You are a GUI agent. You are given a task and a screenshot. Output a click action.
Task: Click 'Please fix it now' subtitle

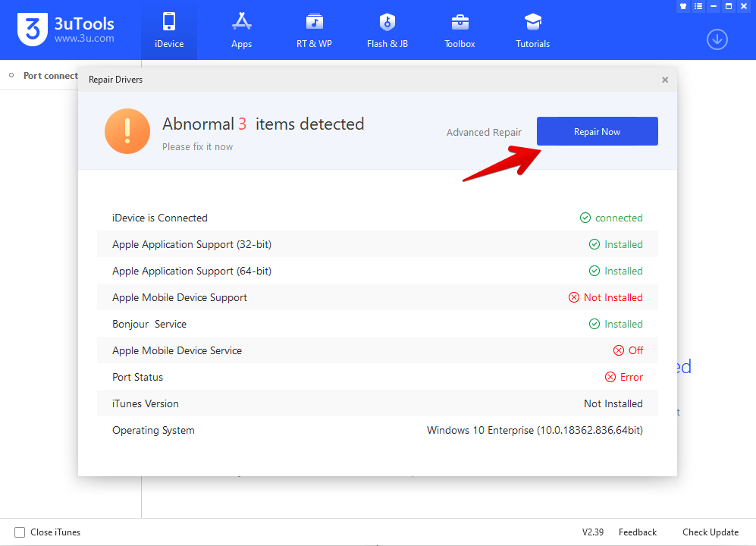point(197,146)
